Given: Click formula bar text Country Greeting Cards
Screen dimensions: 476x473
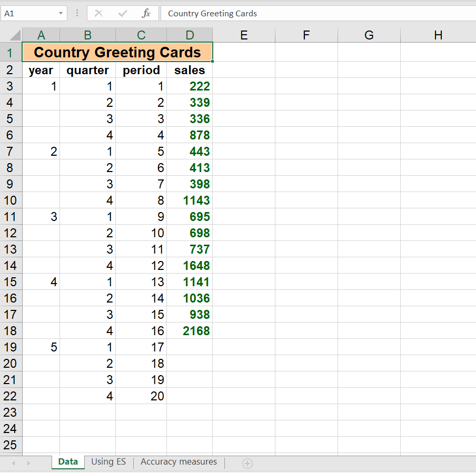Looking at the screenshot, I should pos(212,13).
